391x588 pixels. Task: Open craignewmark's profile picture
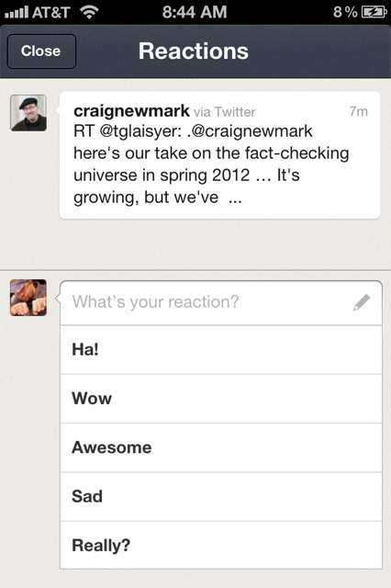[x=28, y=113]
